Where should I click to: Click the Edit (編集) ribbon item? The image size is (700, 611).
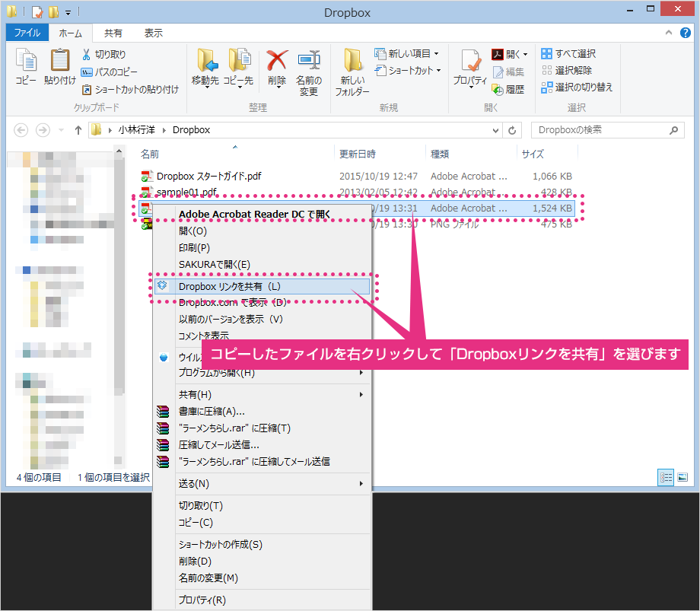click(x=508, y=72)
